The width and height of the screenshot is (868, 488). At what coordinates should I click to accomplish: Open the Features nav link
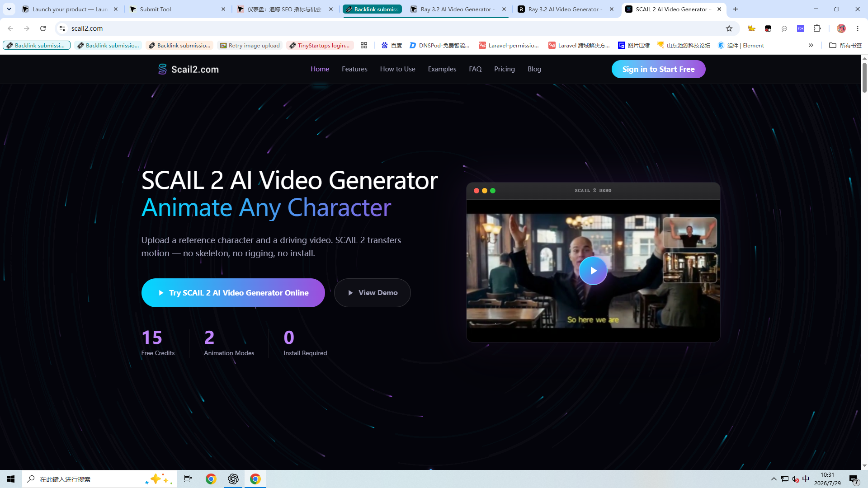354,69
